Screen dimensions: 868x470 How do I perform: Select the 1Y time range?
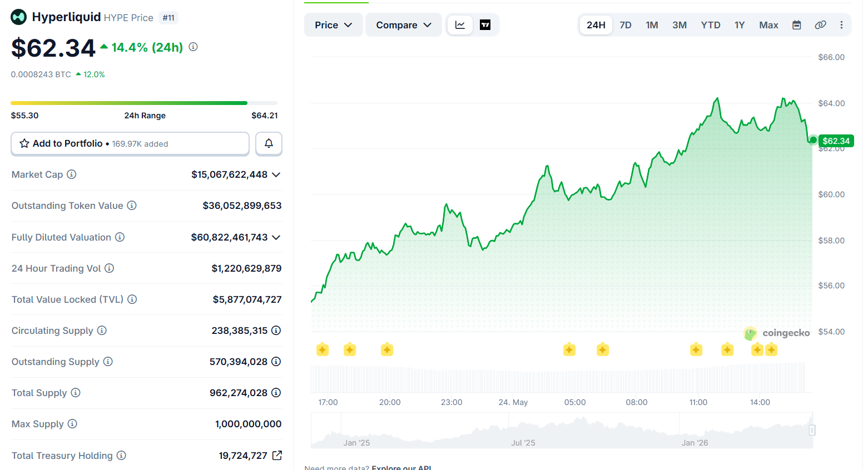coord(740,25)
